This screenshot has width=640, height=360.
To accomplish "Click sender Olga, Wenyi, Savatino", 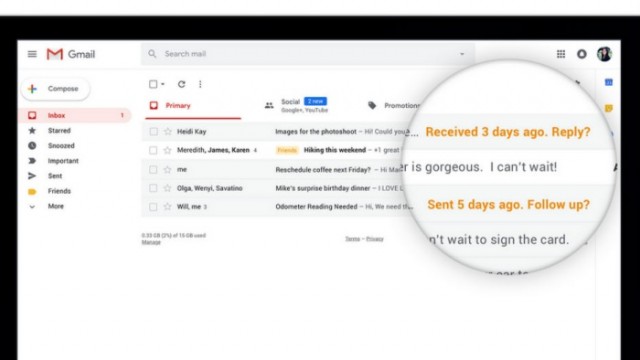I will (x=210, y=188).
